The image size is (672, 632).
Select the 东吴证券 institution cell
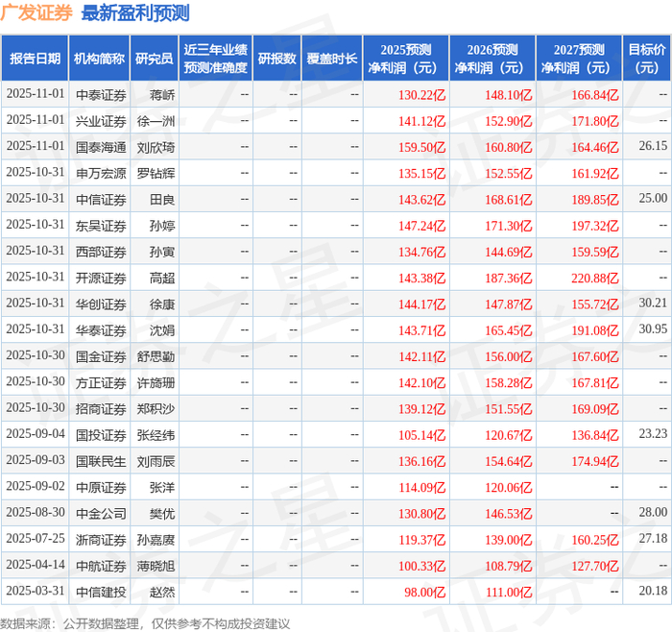pyautogui.click(x=101, y=226)
